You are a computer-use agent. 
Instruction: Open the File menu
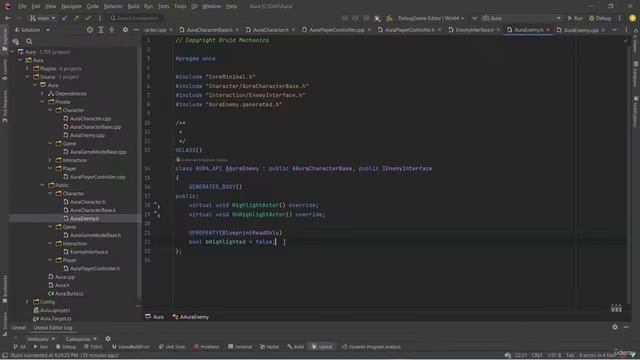pyautogui.click(x=22, y=6)
